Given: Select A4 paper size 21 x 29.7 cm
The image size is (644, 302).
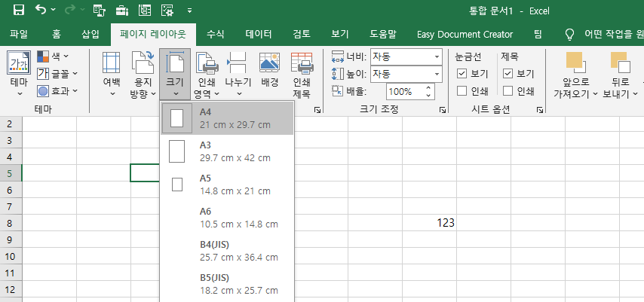Looking at the screenshot, I should (227, 118).
